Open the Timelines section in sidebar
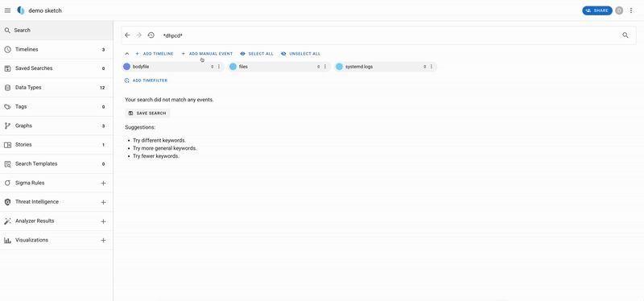The width and height of the screenshot is (644, 301). (x=56, y=49)
